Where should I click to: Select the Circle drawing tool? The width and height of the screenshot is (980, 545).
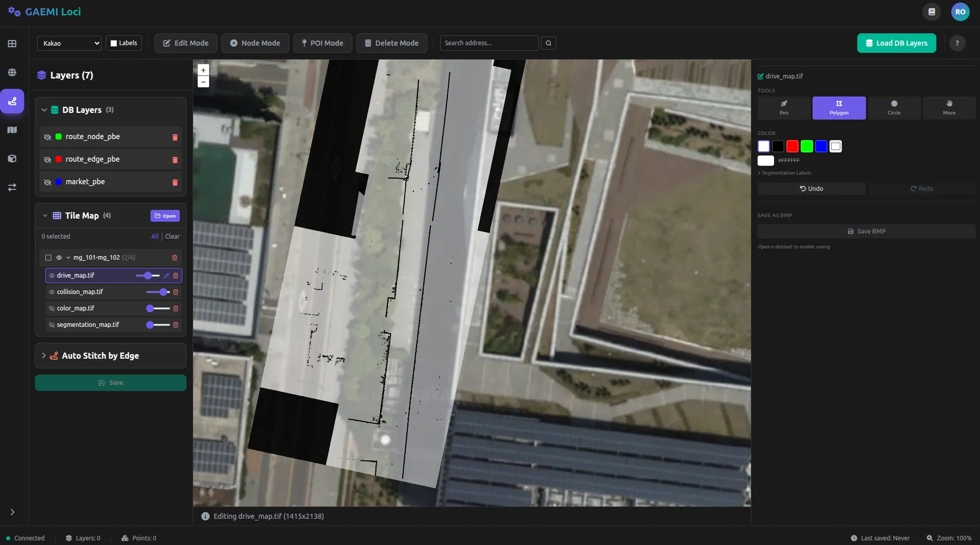[894, 108]
